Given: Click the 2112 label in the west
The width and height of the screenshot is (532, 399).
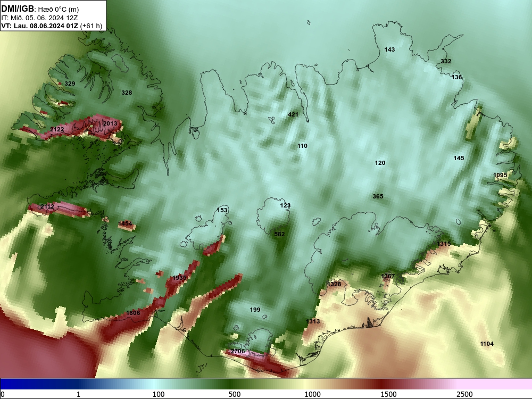Looking at the screenshot, I should 47,206.
